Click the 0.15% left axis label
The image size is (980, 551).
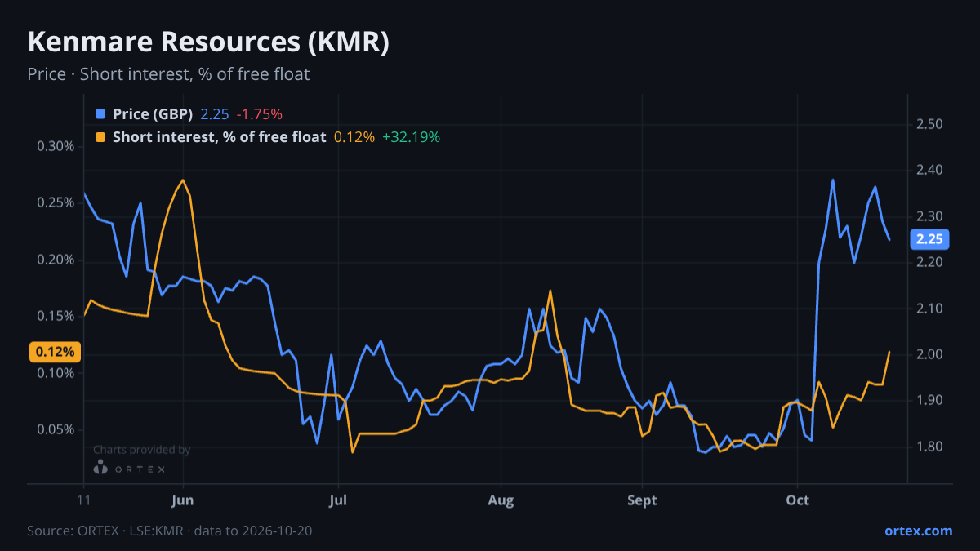pyautogui.click(x=56, y=317)
